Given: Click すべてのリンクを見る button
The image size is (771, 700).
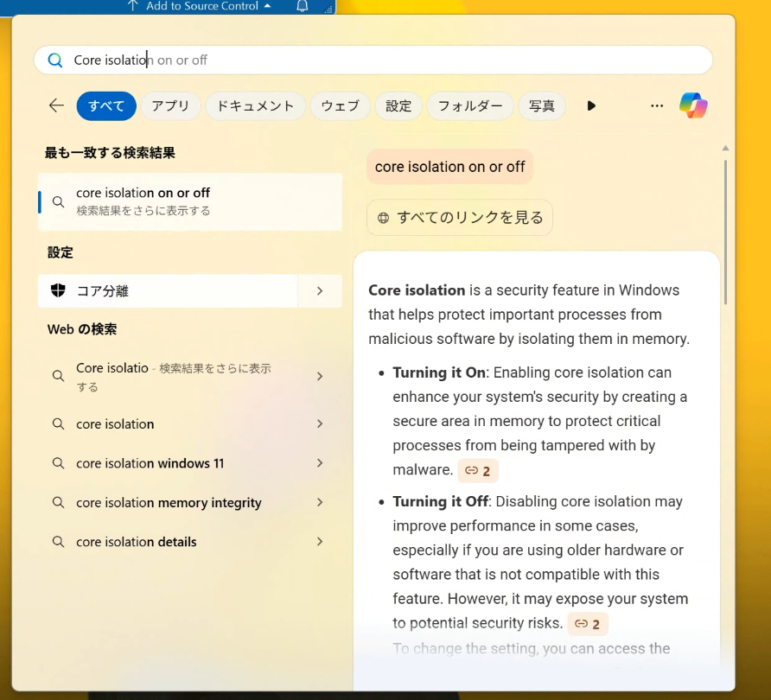Looking at the screenshot, I should (x=460, y=218).
